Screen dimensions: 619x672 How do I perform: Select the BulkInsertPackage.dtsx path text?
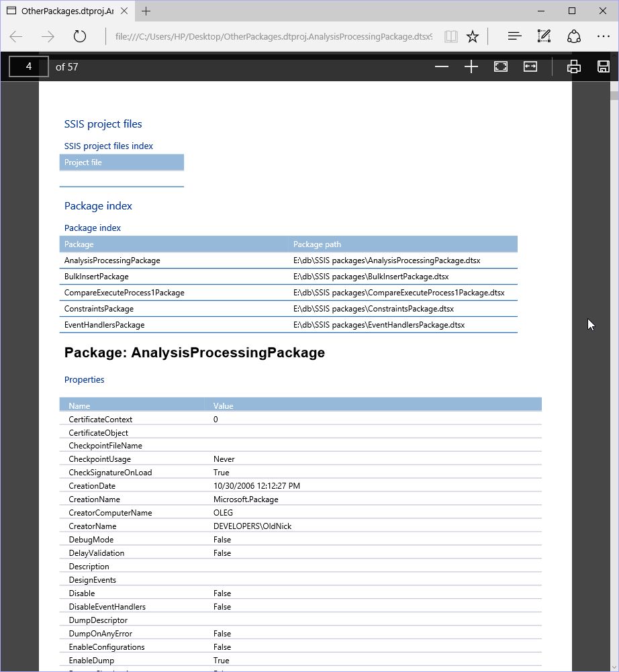(x=371, y=277)
